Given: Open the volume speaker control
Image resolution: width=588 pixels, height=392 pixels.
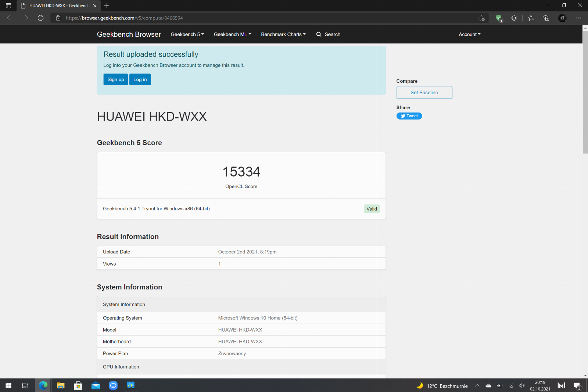Looking at the screenshot, I should pos(522,386).
